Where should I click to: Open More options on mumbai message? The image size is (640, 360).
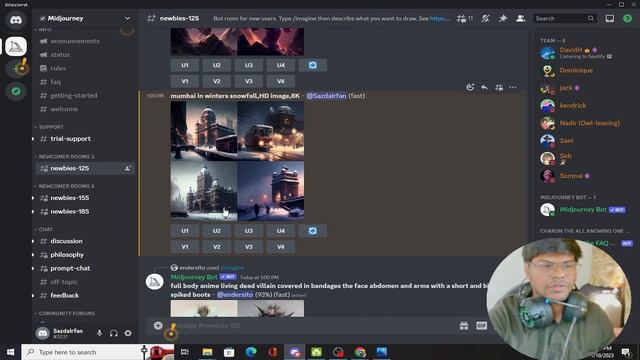(513, 87)
